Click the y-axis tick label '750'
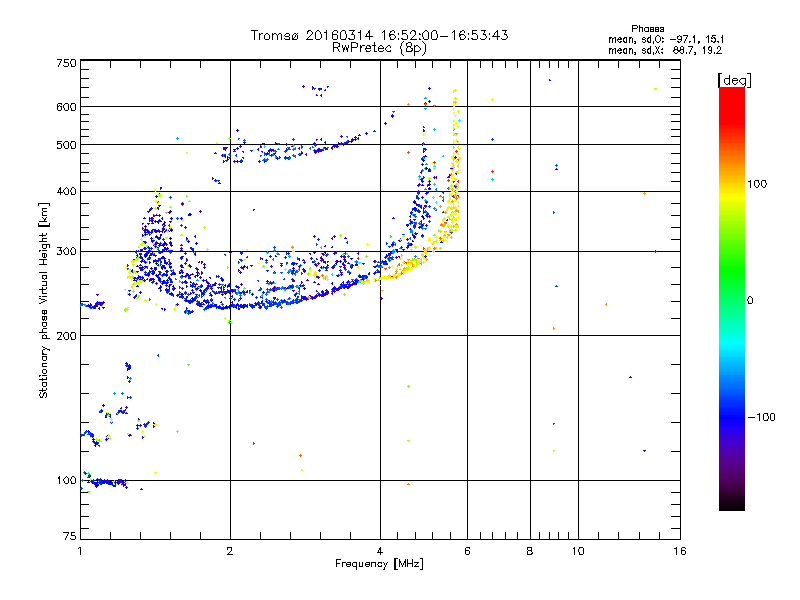Viewport: 800px width, 600px height. [x=66, y=63]
